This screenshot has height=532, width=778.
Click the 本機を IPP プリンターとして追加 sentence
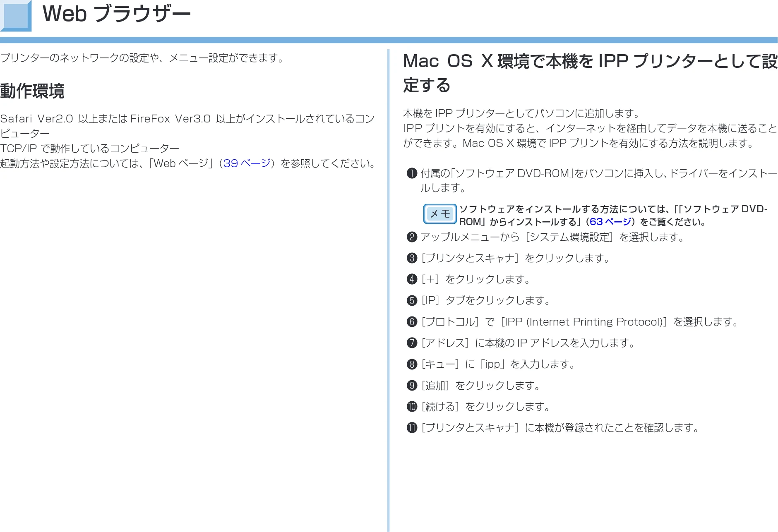coord(522,113)
